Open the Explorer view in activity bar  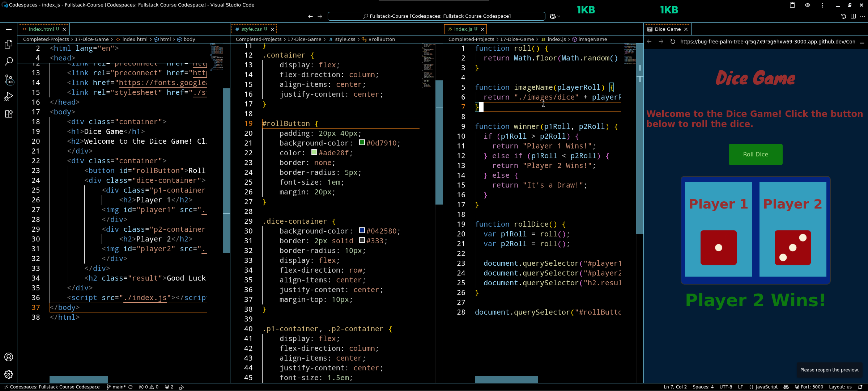[x=9, y=44]
